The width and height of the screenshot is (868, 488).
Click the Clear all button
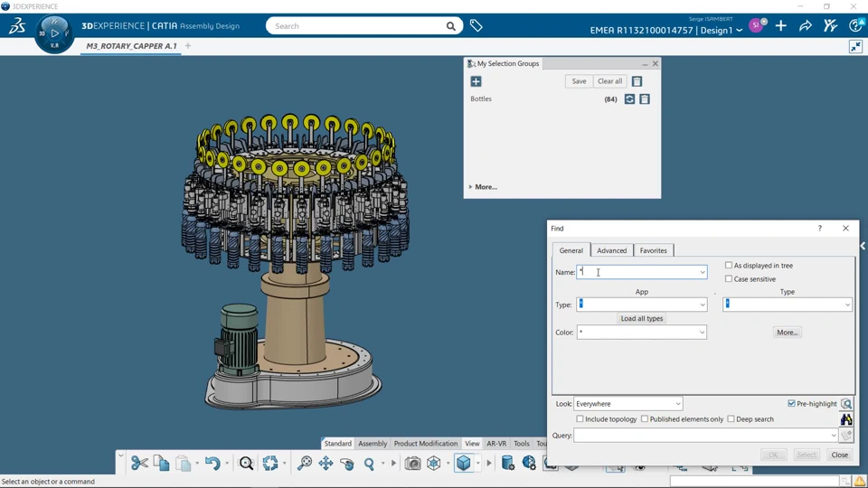(x=610, y=81)
